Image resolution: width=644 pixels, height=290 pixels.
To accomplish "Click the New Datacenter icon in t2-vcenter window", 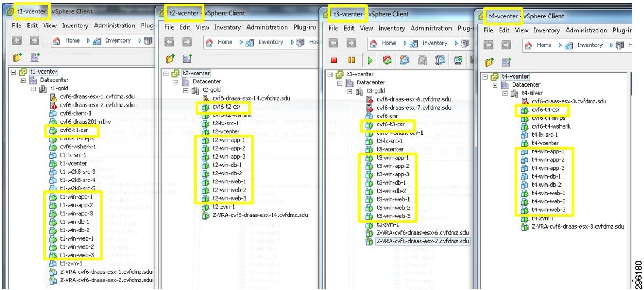I will tap(188, 59).
